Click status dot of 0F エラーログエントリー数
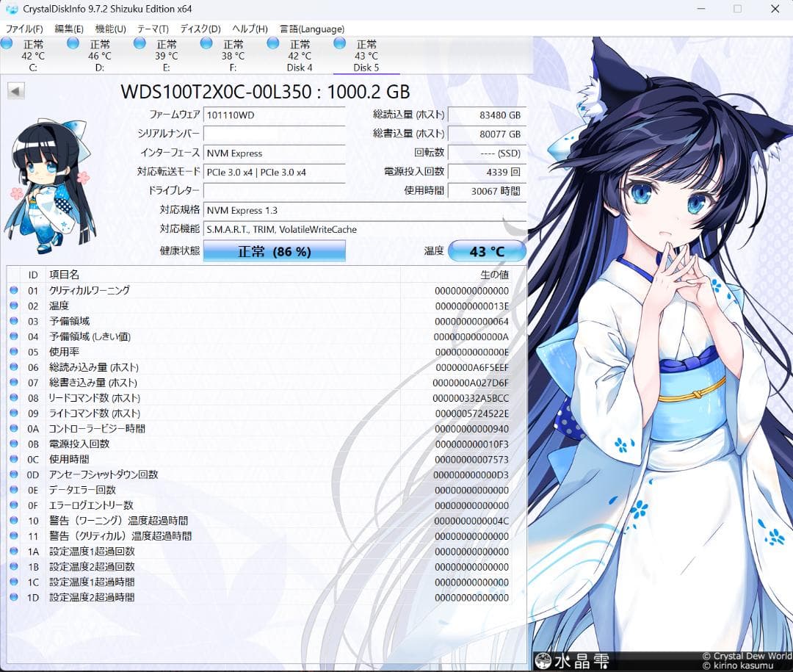This screenshot has height=672, width=793. pos(14,505)
